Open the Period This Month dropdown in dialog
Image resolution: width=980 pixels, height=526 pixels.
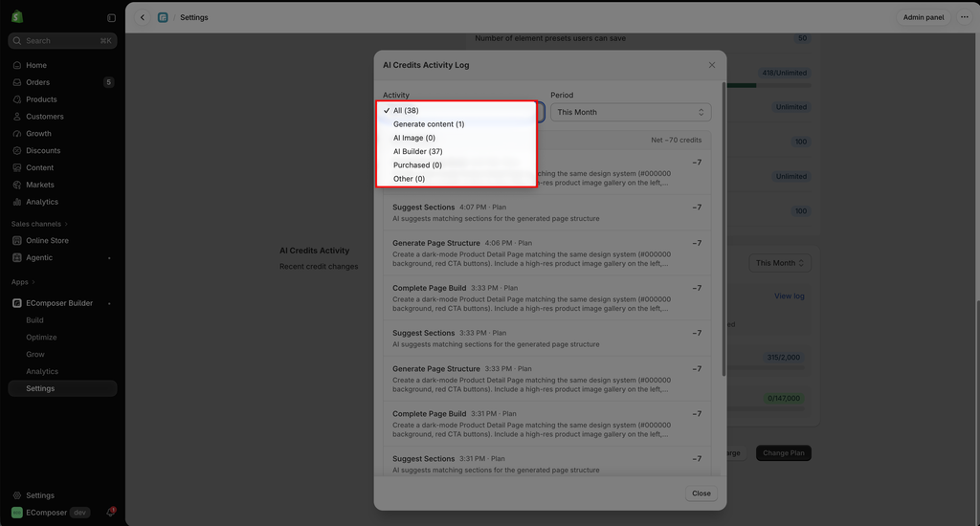631,113
